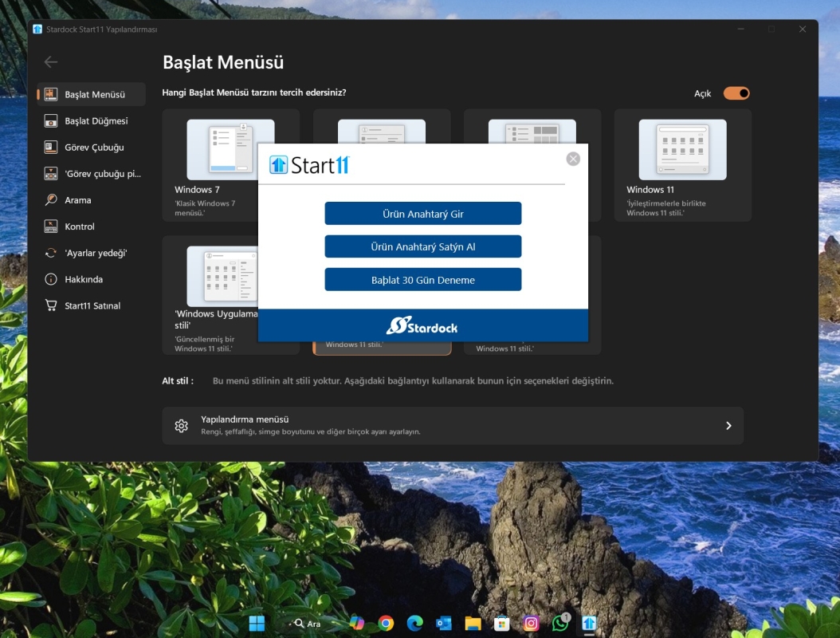Open the 'Görev çubuğu pi...' sidebar item
This screenshot has height=638, width=840.
point(101,174)
